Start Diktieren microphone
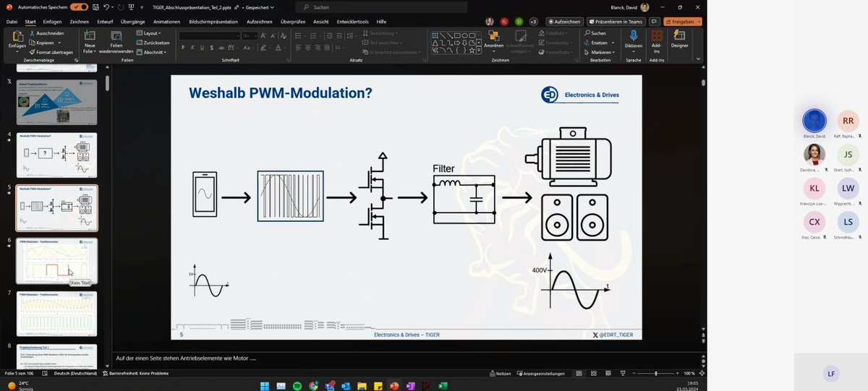The height and width of the screenshot is (391, 868). pyautogui.click(x=633, y=40)
